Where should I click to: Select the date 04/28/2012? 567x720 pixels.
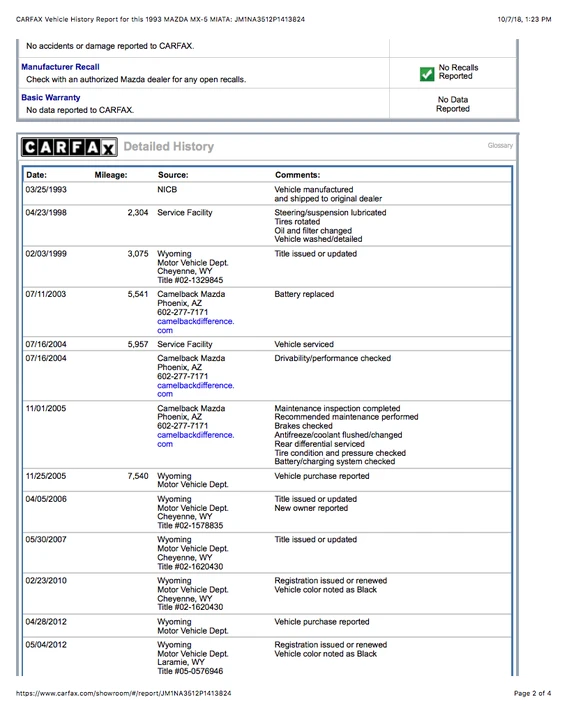point(46,622)
